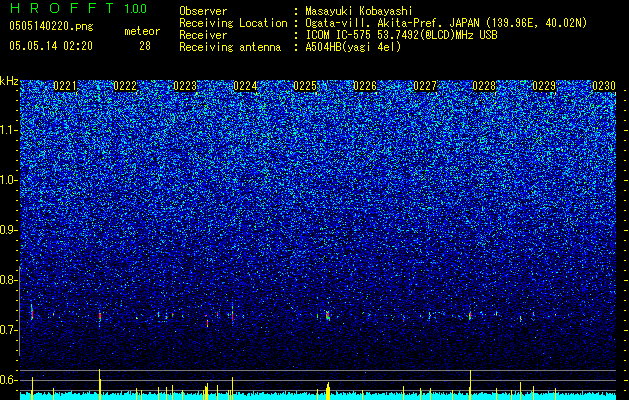
Task: Click the 1.1 kHz axis label
Action: pos(8,130)
